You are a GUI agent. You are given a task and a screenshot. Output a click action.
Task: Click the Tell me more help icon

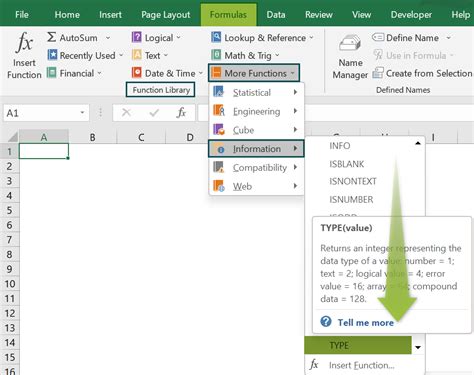[x=326, y=322]
